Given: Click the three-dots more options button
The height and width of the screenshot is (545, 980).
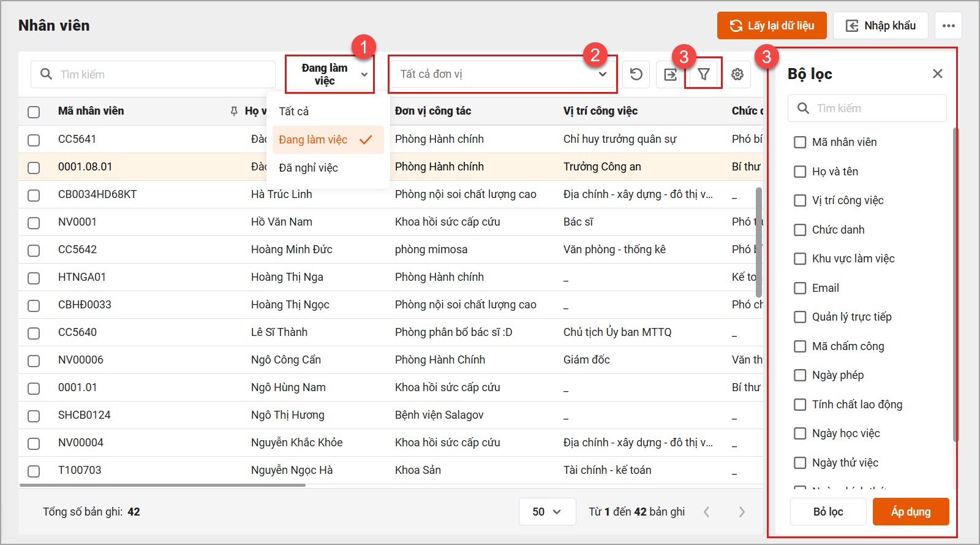Looking at the screenshot, I should pyautogui.click(x=948, y=26).
